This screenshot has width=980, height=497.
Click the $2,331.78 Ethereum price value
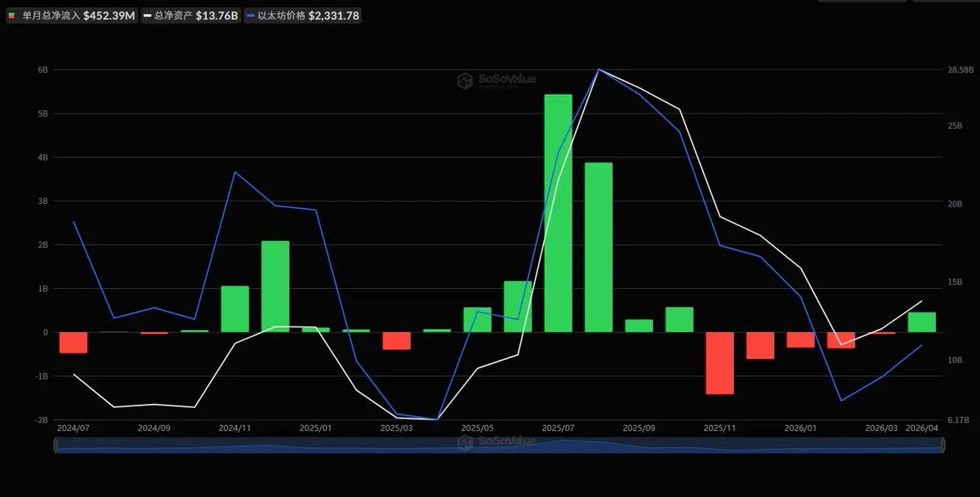coord(334,16)
